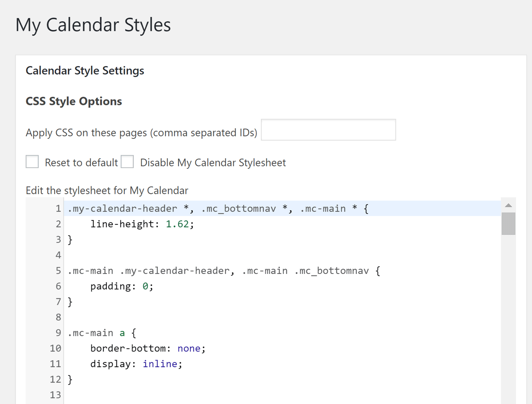Click the code editor vertical scrollbar thumb
The height and width of the screenshot is (404, 532).
[x=508, y=224]
